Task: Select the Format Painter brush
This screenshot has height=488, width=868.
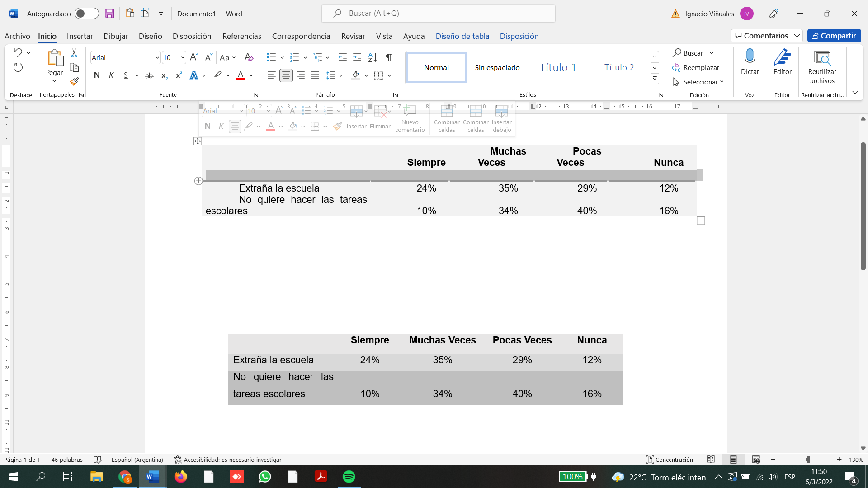Action: tap(74, 82)
